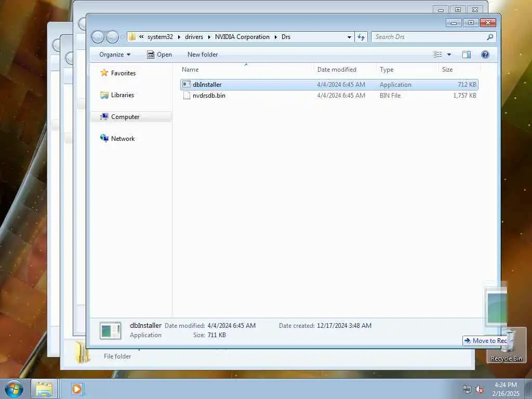Open the Organize menu
Image resolution: width=532 pixels, height=399 pixels.
point(115,55)
